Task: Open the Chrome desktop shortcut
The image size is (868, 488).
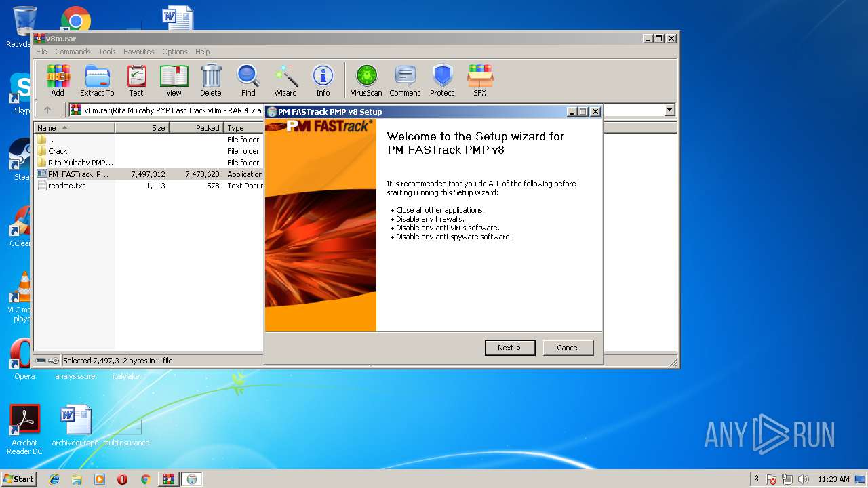Action: [x=76, y=20]
